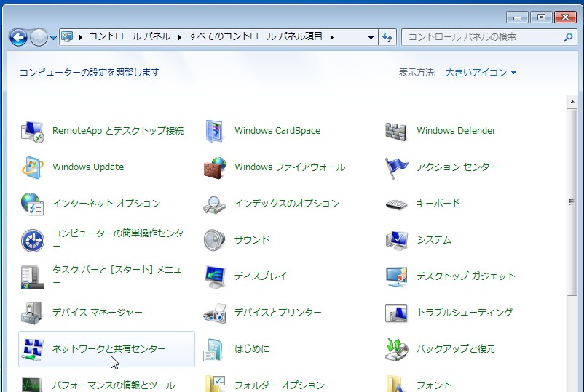The width and height of the screenshot is (584, 392).
Task: Click the デバイスとプリンター text link
Action: [278, 313]
